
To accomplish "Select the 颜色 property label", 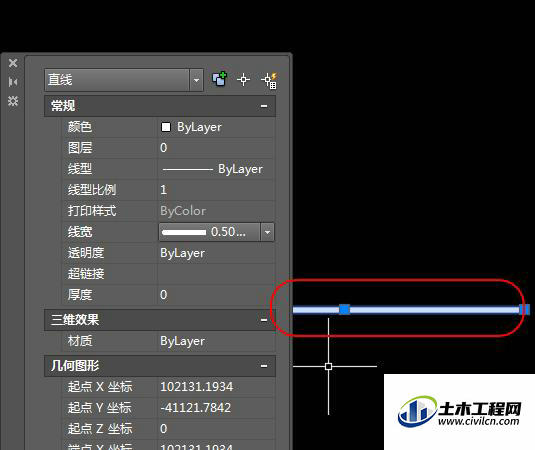I will (x=80, y=127).
